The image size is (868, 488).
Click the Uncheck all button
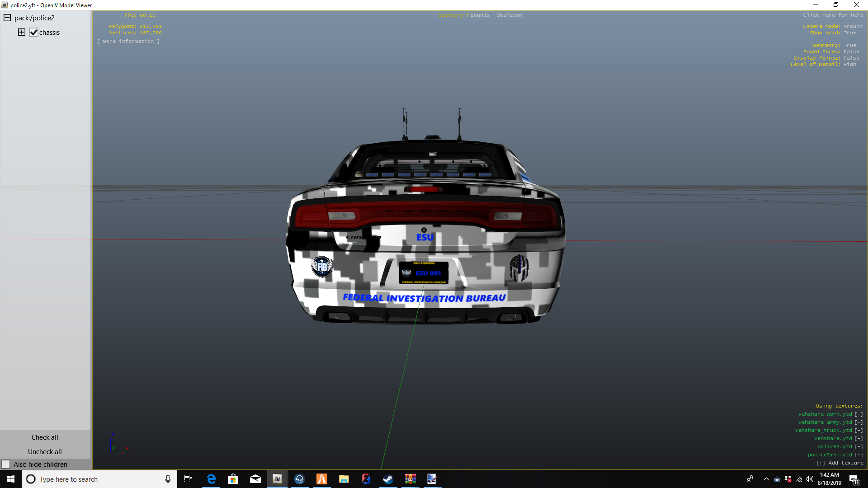45,452
